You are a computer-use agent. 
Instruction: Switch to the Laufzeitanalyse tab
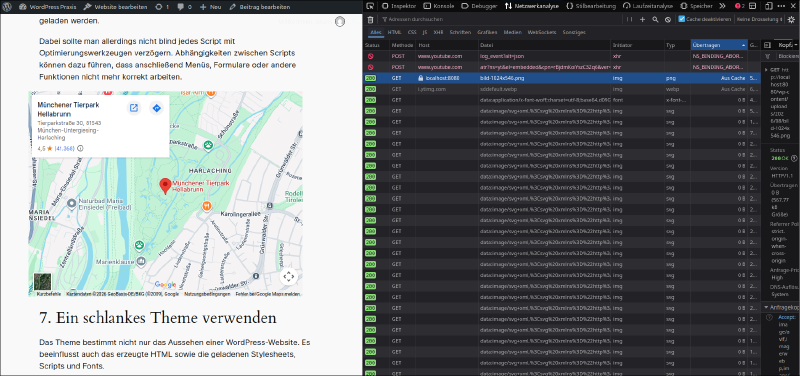coord(649,7)
